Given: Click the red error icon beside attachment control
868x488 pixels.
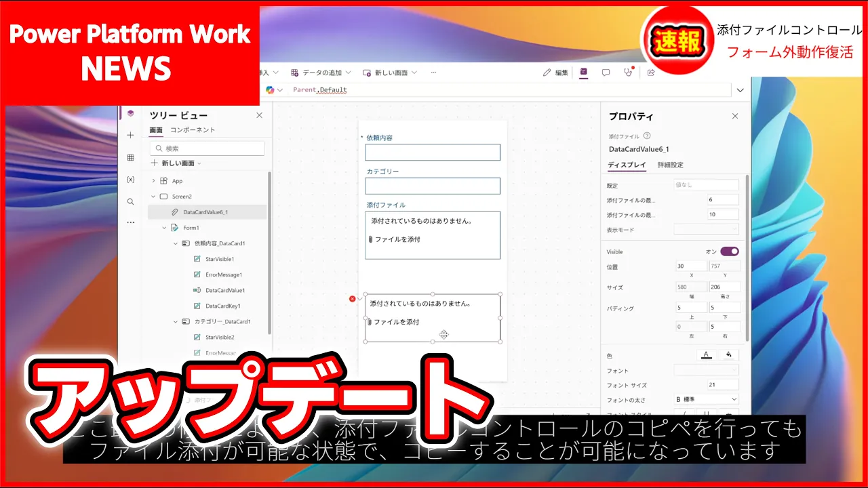Looking at the screenshot, I should click(x=352, y=299).
